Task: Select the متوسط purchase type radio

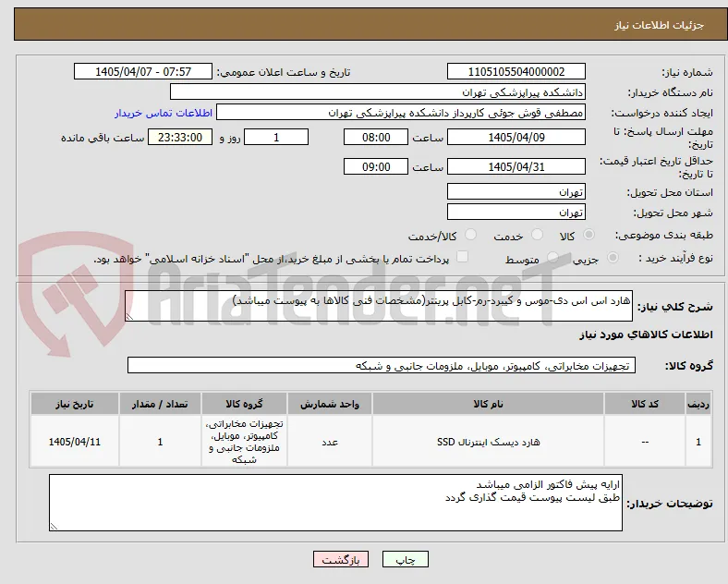Action: [552, 258]
